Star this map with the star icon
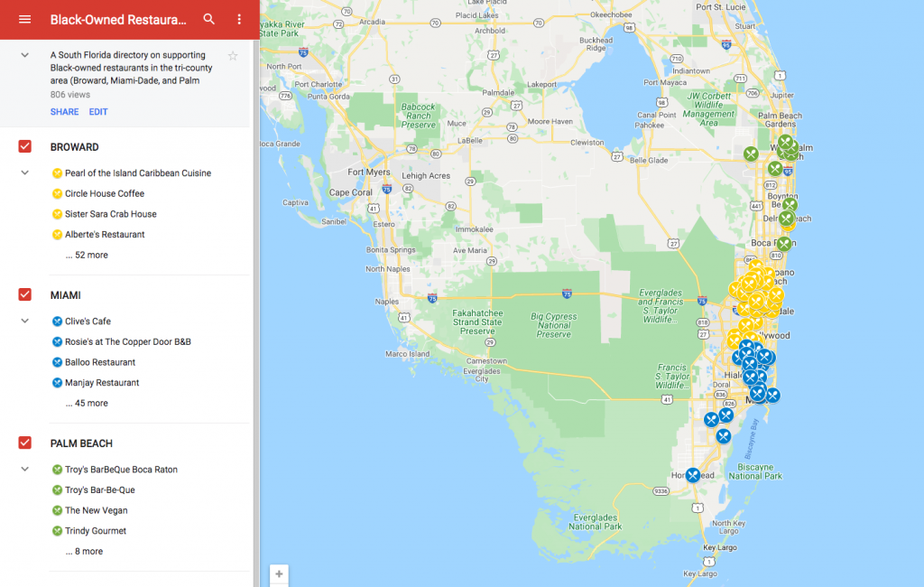 [x=233, y=56]
